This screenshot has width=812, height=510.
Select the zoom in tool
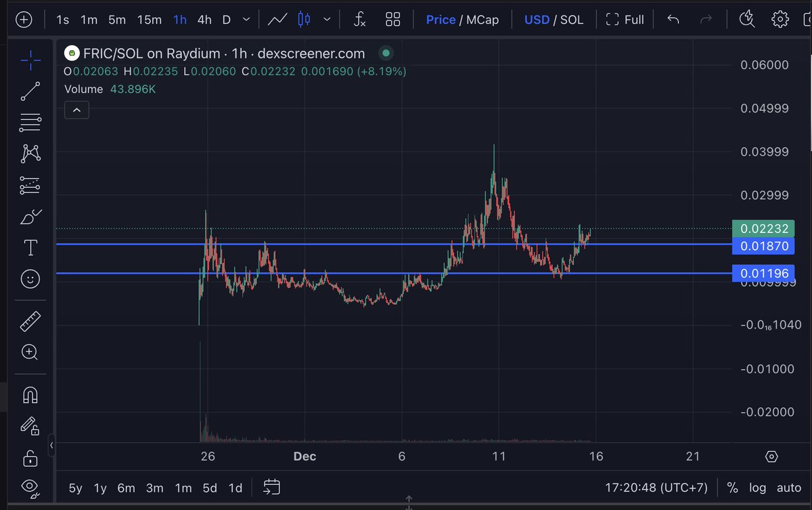[30, 352]
